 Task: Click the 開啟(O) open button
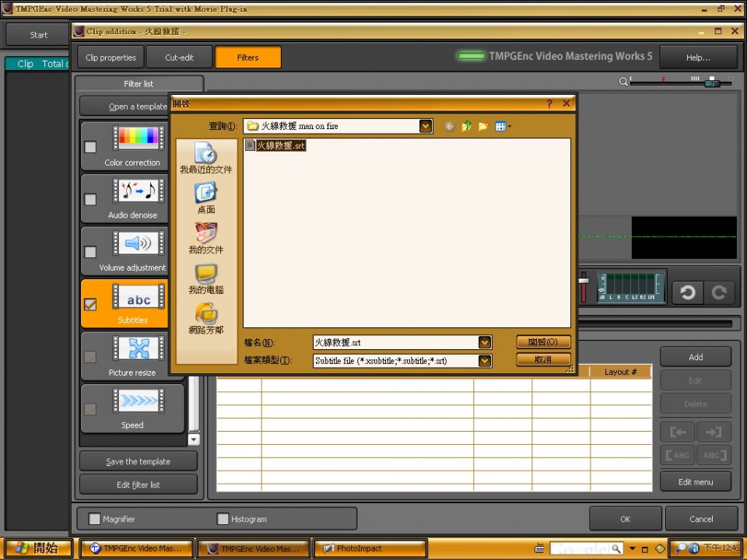(x=543, y=342)
